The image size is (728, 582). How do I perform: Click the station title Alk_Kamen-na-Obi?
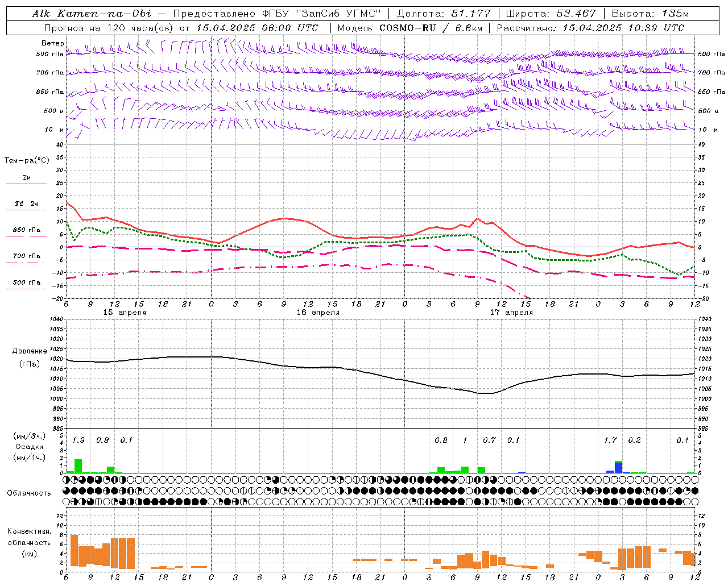[91, 13]
